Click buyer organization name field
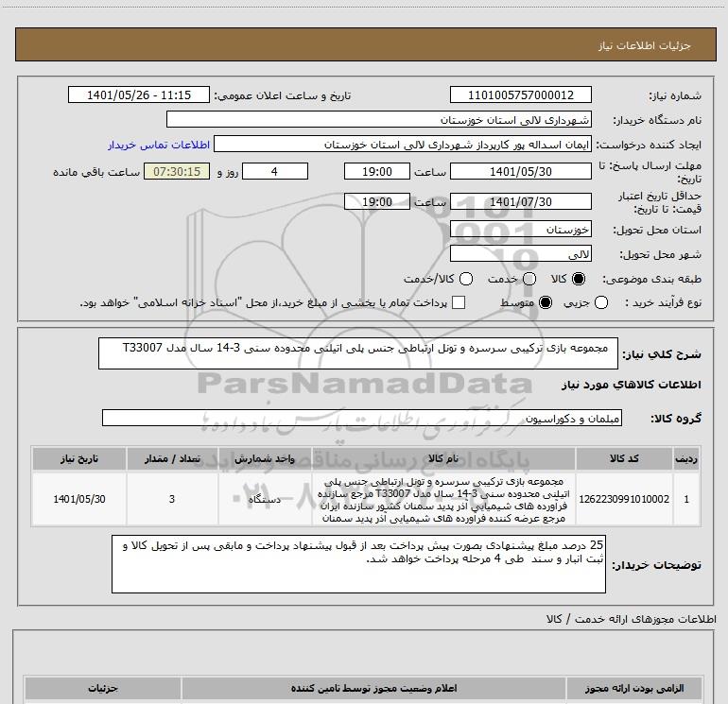 379,119
